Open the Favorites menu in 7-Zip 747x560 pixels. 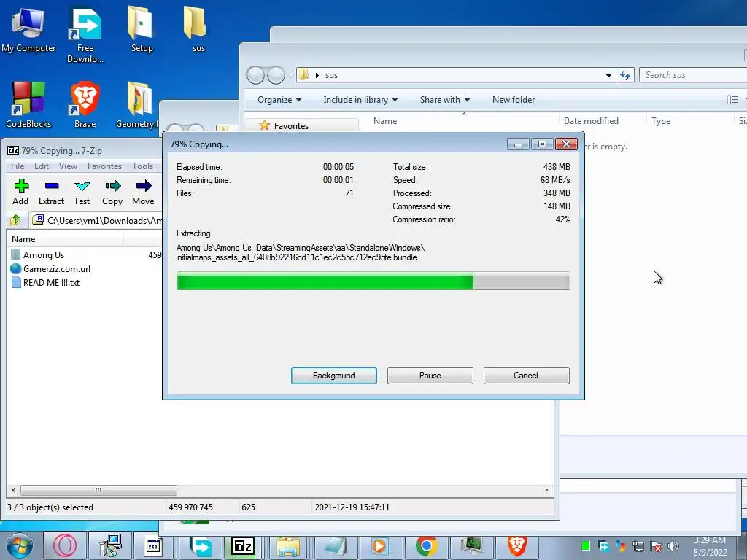104,166
